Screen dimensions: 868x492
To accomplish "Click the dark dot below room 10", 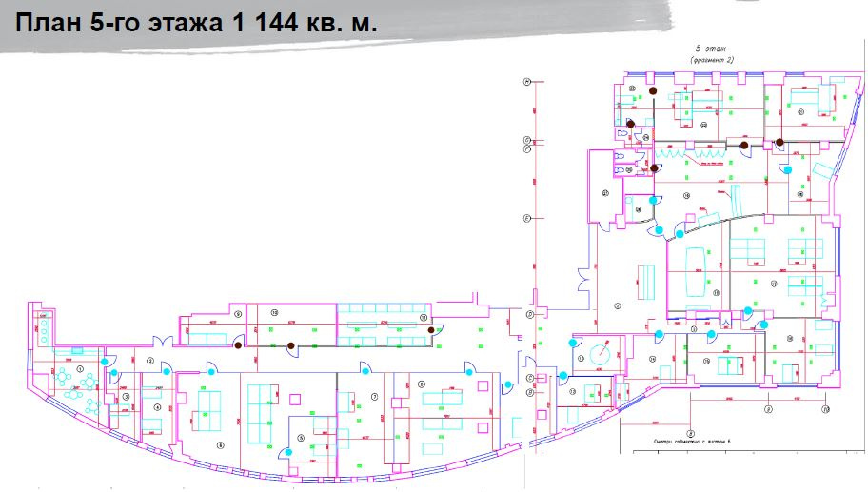I will coord(291,345).
